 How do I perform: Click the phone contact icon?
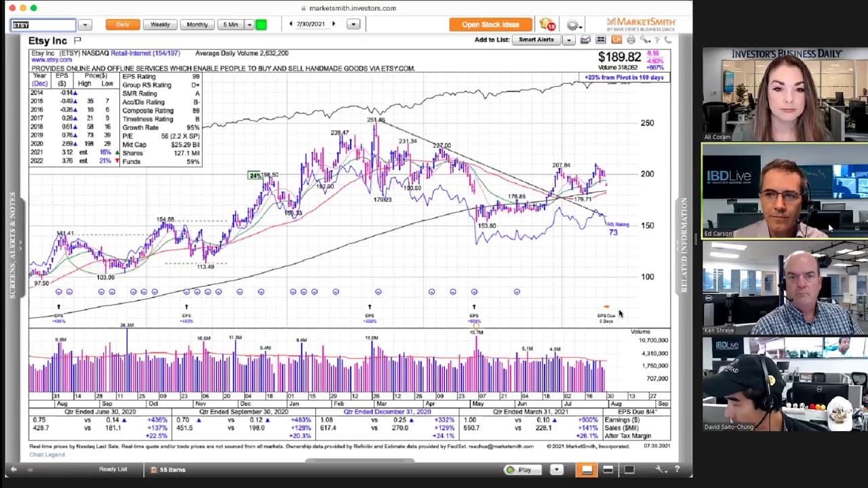667,40
